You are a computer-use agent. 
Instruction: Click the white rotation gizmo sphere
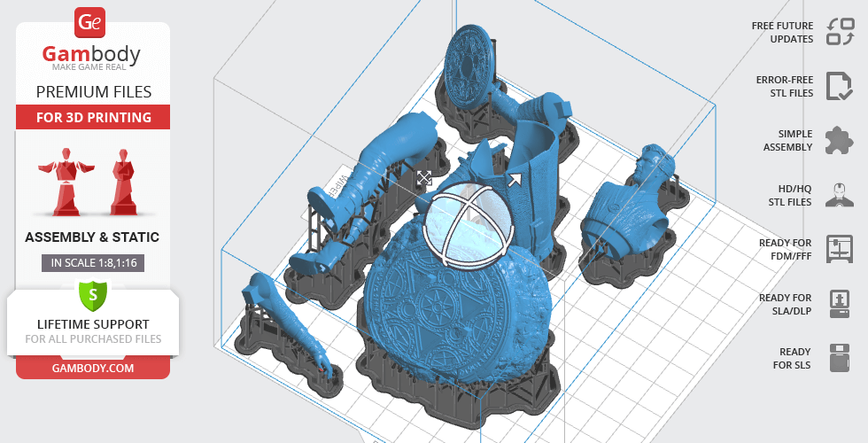[x=467, y=225]
